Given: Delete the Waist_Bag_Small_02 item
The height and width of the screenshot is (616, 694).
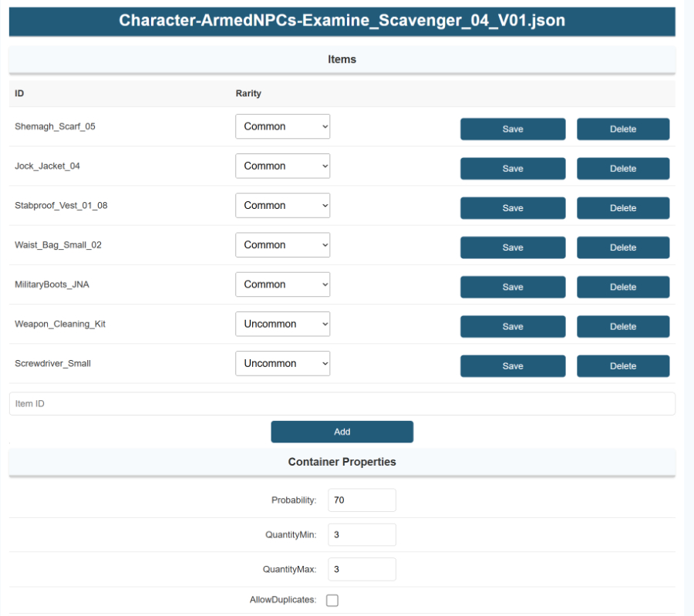Looking at the screenshot, I should click(622, 247).
